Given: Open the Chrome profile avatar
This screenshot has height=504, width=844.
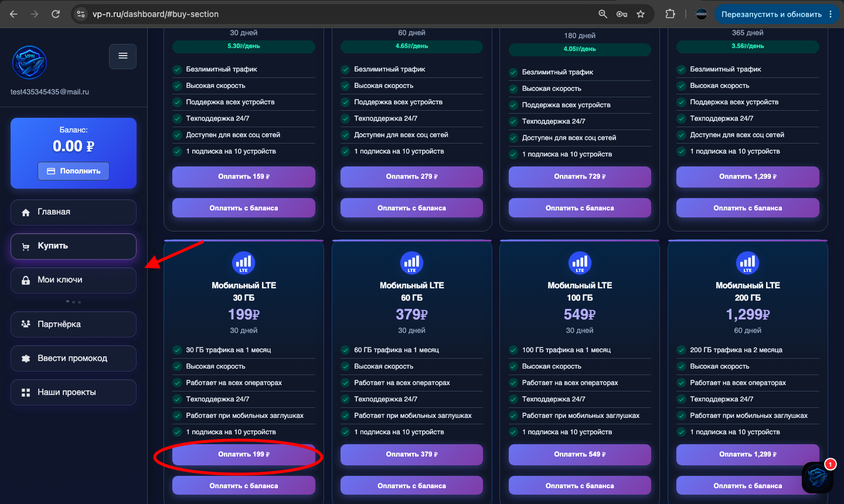Looking at the screenshot, I should tap(702, 14).
